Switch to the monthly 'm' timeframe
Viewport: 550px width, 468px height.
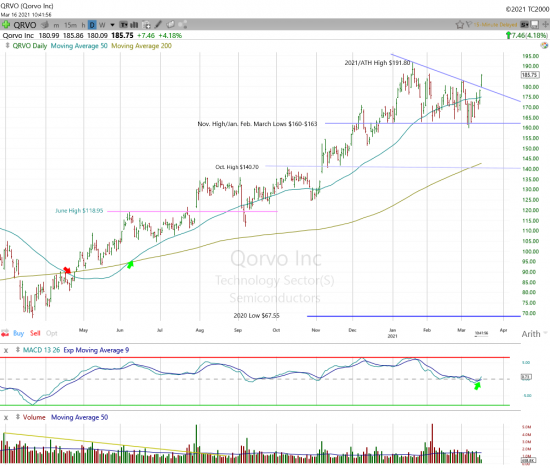pos(56,25)
